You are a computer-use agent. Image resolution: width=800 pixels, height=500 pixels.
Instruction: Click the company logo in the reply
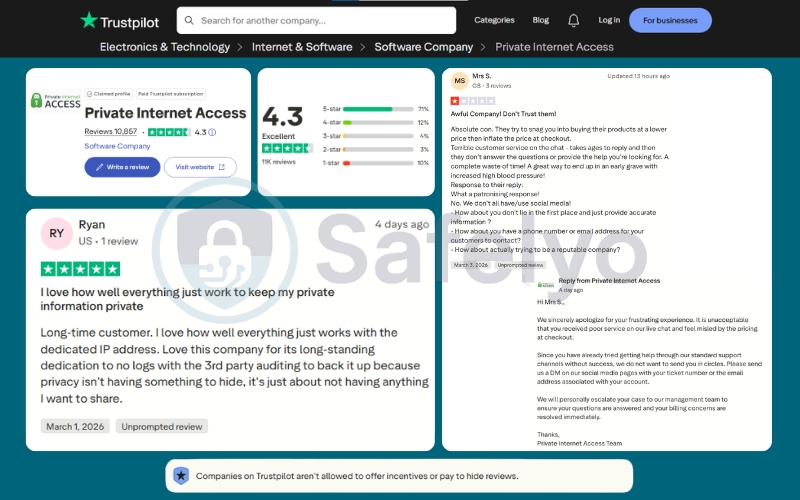point(546,285)
